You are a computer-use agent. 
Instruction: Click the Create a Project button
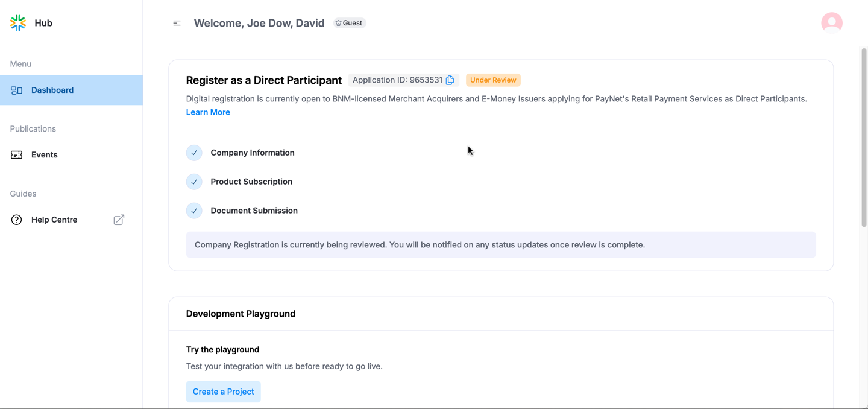pyautogui.click(x=223, y=392)
